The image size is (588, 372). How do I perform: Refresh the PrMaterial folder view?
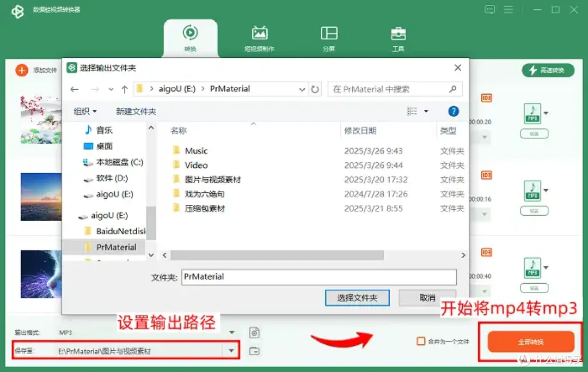(x=315, y=90)
